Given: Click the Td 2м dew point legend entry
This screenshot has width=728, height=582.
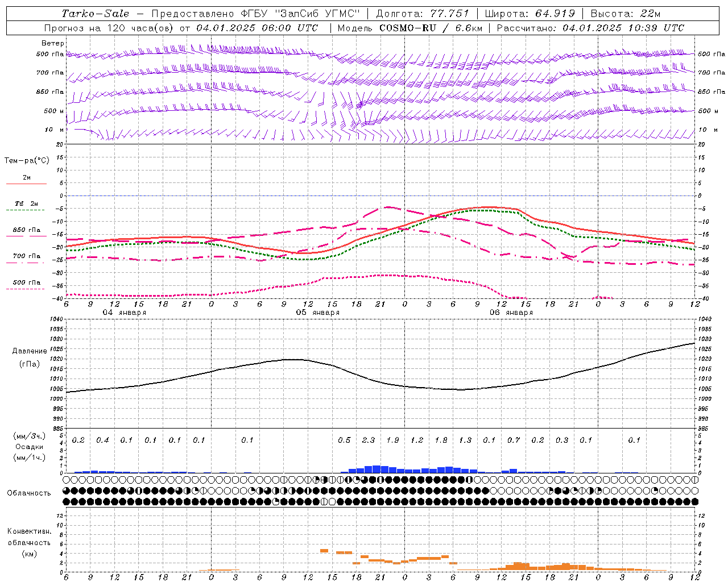Looking at the screenshot, I should coord(27,203).
